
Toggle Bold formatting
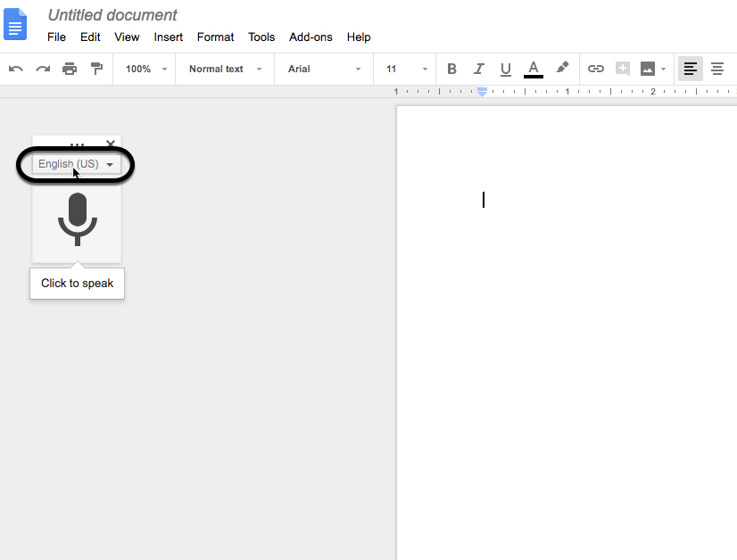coord(451,69)
